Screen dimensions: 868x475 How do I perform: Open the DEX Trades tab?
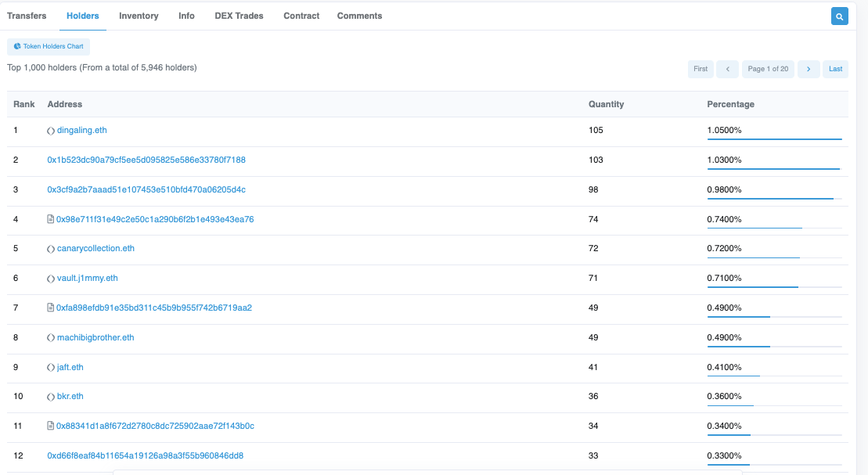click(239, 16)
